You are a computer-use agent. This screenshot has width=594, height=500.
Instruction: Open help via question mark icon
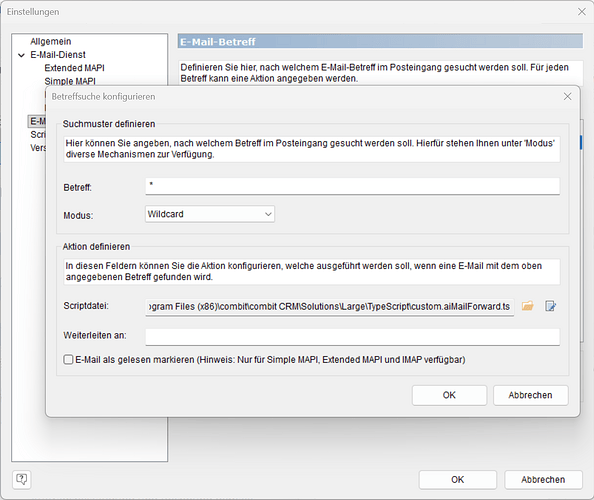pyautogui.click(x=22, y=480)
